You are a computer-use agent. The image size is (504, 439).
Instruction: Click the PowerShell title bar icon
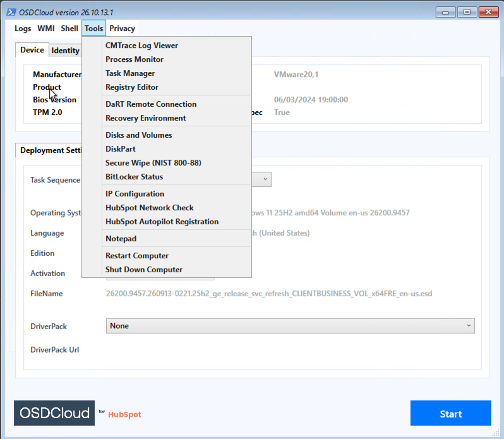click(11, 12)
